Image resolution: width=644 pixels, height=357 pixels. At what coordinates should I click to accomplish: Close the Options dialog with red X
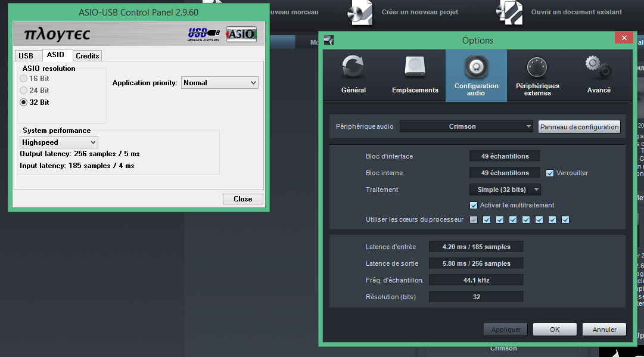[624, 38]
